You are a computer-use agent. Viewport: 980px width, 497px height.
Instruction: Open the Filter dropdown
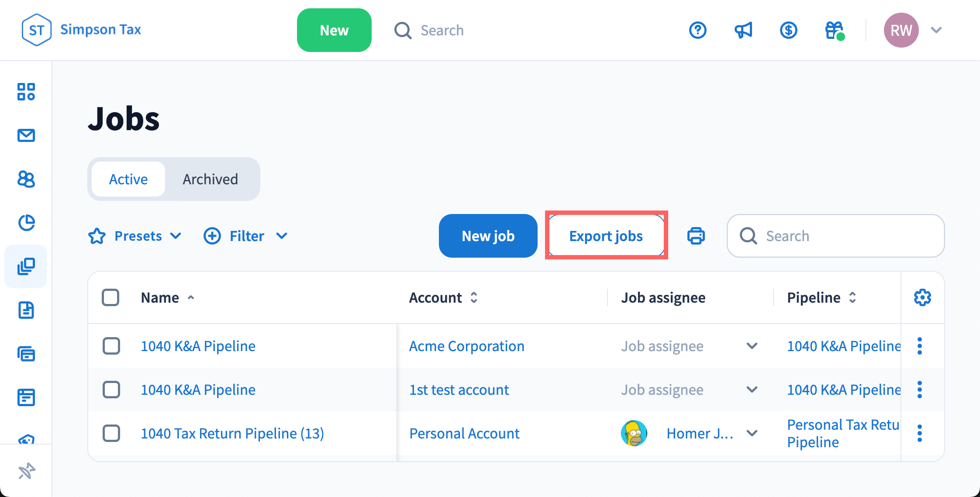(x=246, y=236)
